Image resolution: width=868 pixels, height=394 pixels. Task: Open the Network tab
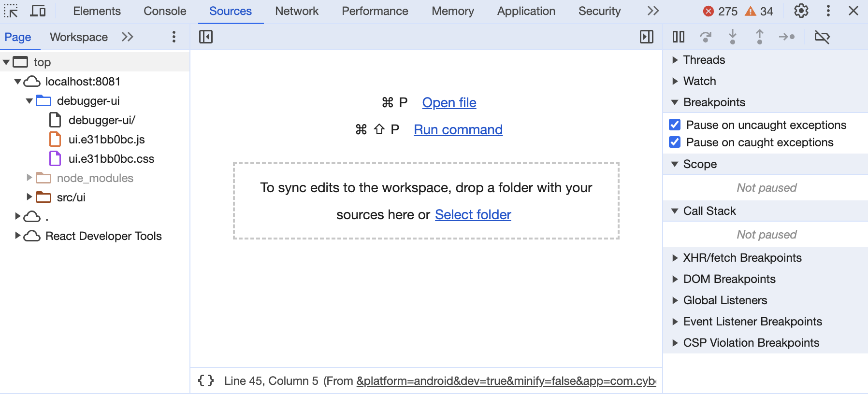297,11
